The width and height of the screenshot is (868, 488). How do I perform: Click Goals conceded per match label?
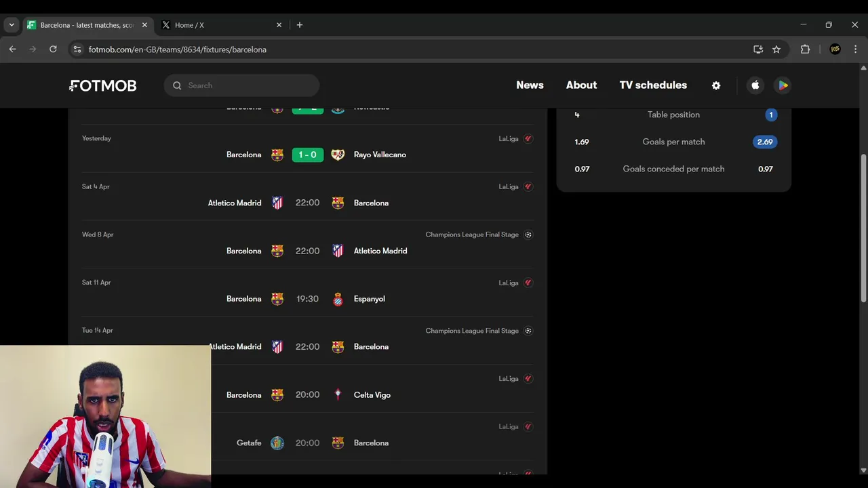click(673, 169)
